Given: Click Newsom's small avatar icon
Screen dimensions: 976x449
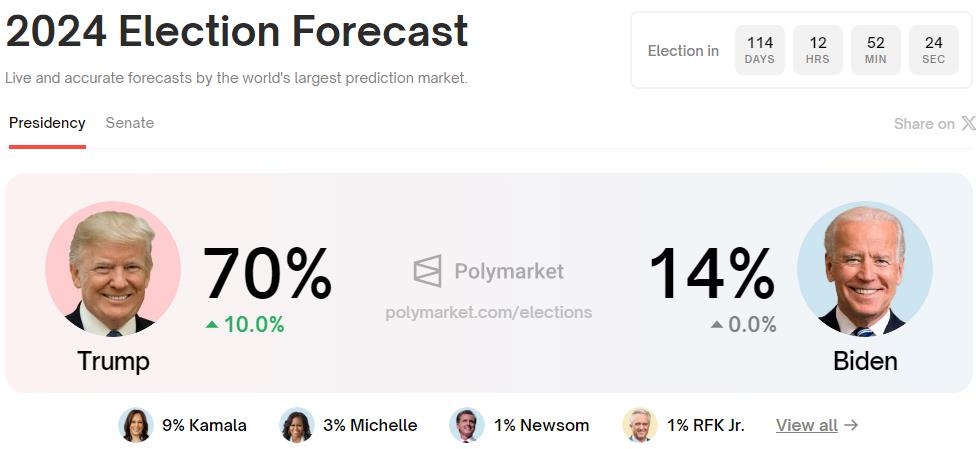Looking at the screenshot, I should [467, 425].
